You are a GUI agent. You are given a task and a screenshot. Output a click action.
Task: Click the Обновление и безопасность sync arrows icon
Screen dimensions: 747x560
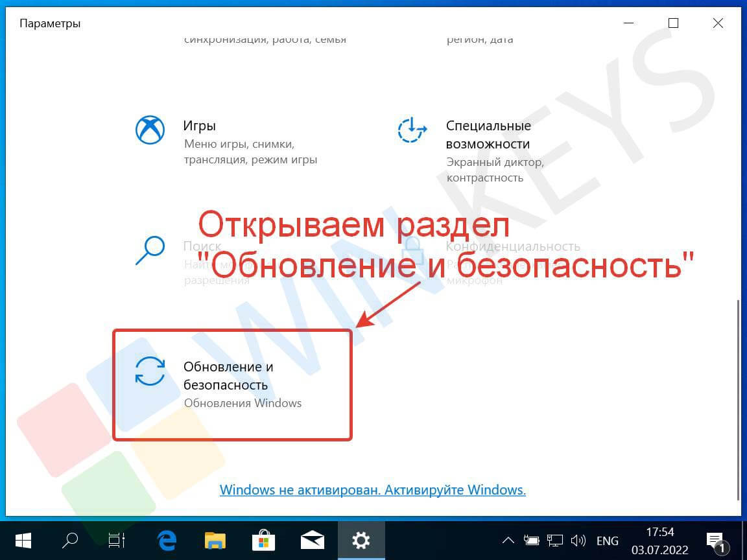click(x=150, y=371)
